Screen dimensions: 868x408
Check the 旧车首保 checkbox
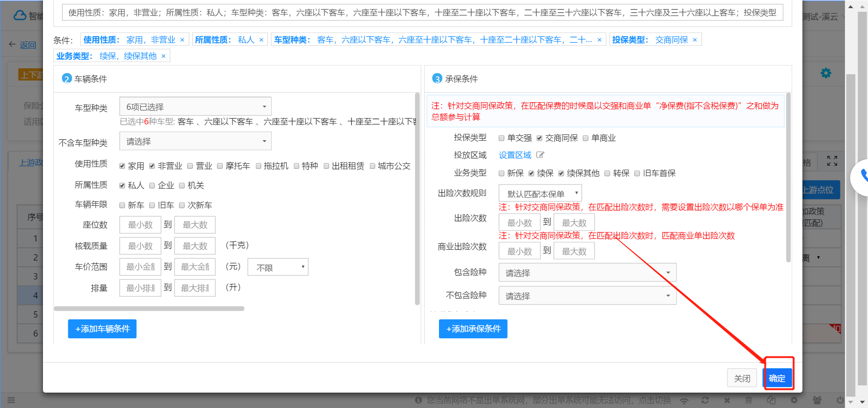pyautogui.click(x=637, y=173)
